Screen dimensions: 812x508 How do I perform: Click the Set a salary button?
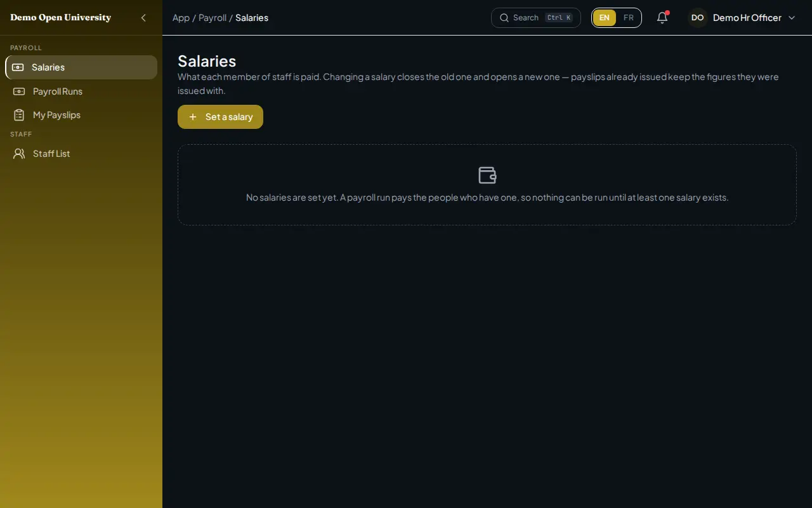(x=220, y=117)
